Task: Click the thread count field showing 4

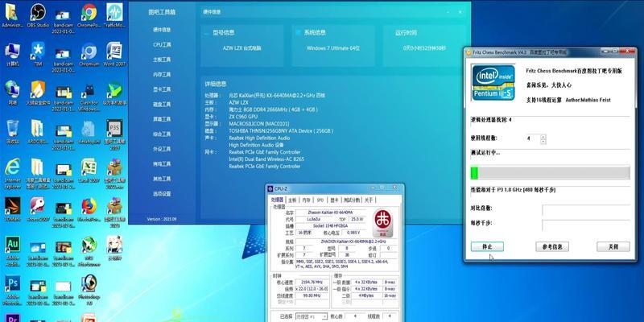Action: (x=533, y=138)
